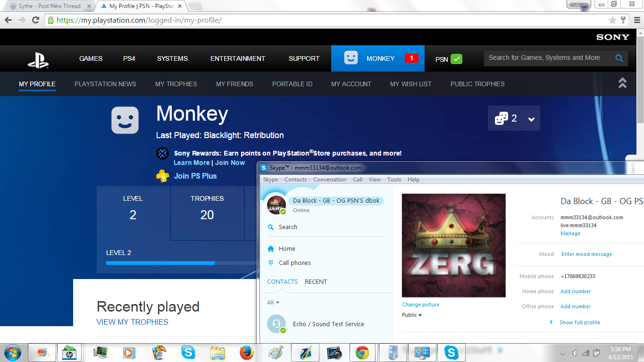Bookmark this page with the star icon
The width and height of the screenshot is (644, 362).
612,20
